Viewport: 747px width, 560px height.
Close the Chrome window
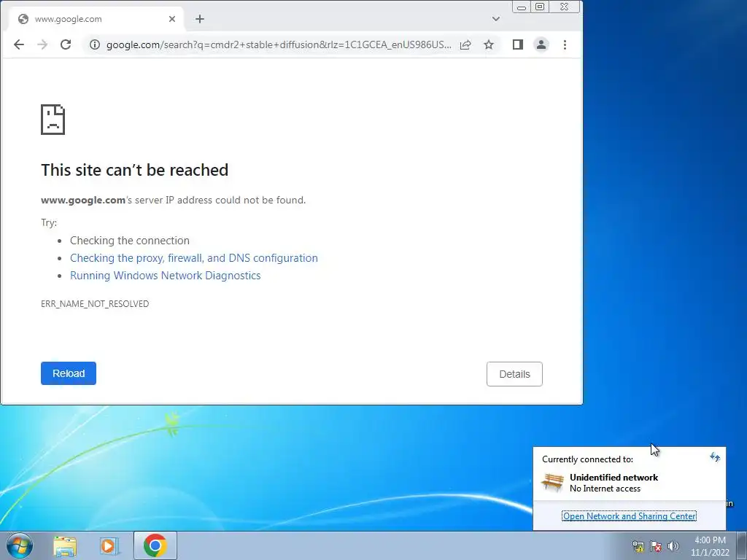click(564, 7)
